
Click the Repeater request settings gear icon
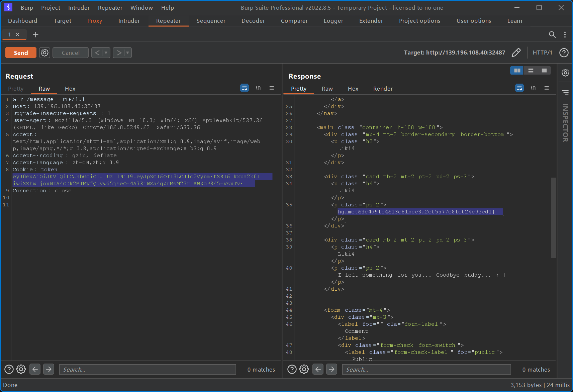click(44, 53)
